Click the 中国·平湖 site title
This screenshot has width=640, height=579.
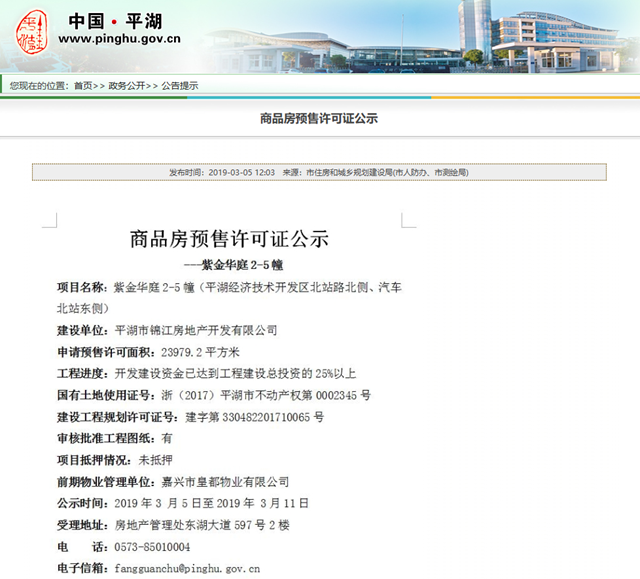[116, 21]
